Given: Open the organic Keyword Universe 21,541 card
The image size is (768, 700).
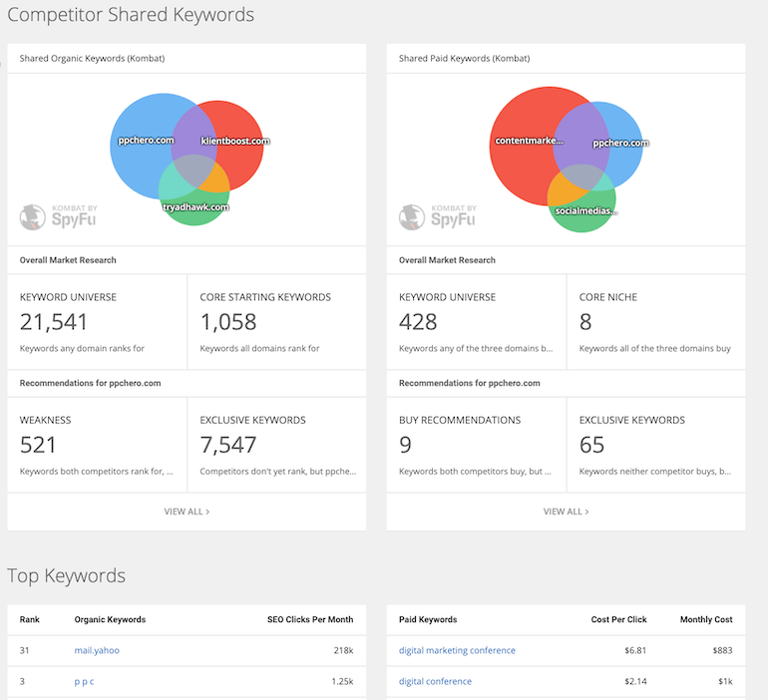Looking at the screenshot, I should pyautogui.click(x=97, y=322).
